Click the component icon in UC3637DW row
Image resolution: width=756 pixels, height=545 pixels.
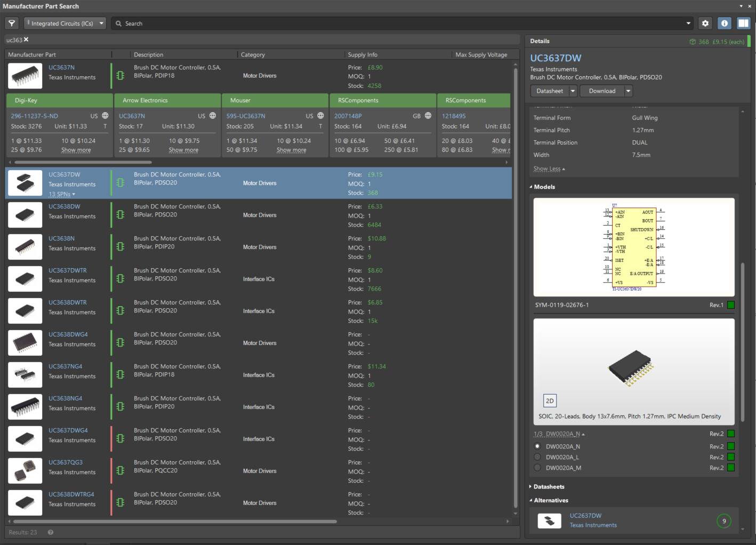point(120,182)
